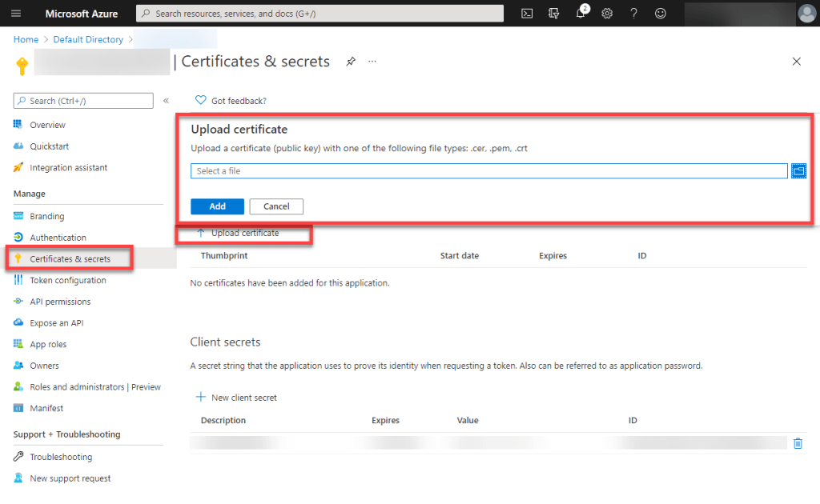Browse for a certificate file
This screenshot has height=504, width=820.
(798, 170)
